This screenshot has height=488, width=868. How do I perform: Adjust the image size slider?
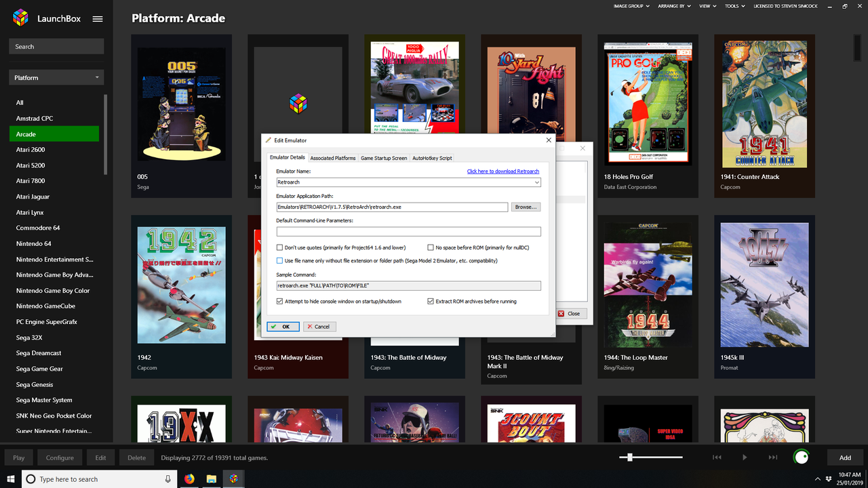630,457
